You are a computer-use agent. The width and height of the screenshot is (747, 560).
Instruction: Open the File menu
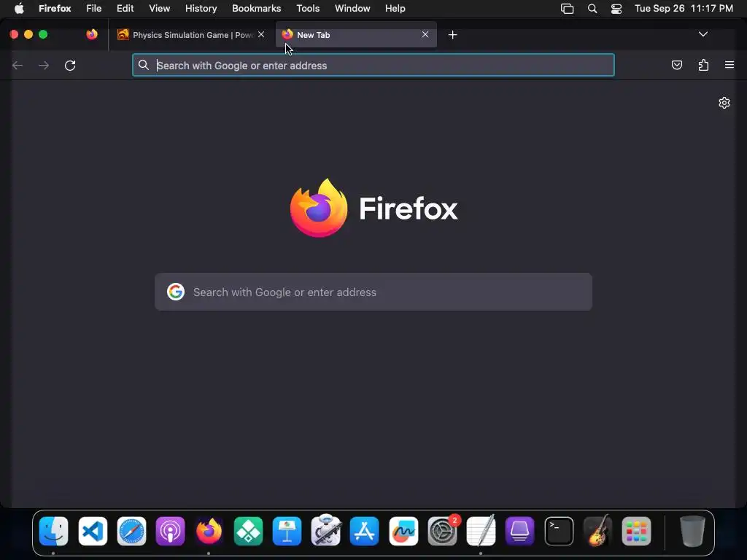click(94, 8)
